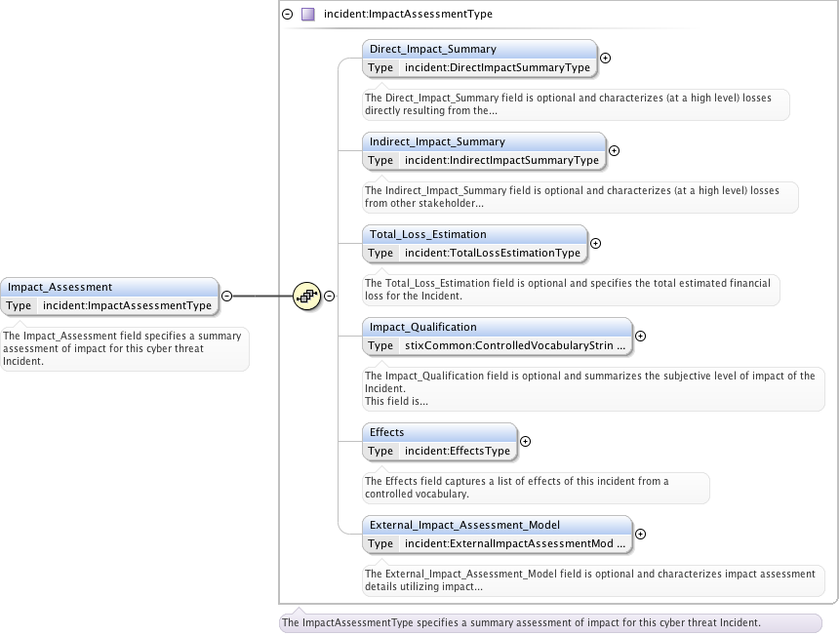
Task: Collapse the Impact_Assessment element children
Action: click(226, 296)
